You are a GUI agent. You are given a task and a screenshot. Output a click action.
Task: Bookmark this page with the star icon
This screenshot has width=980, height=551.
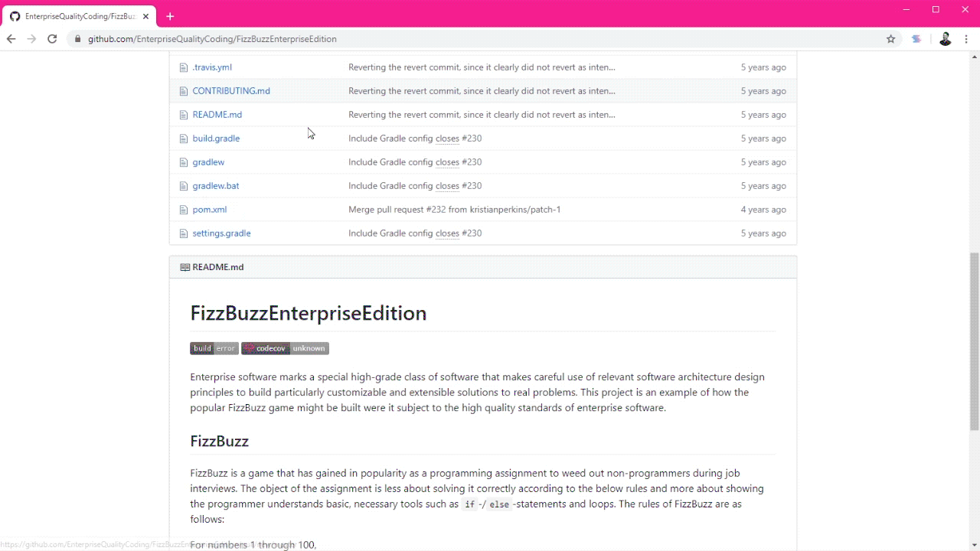(x=890, y=39)
